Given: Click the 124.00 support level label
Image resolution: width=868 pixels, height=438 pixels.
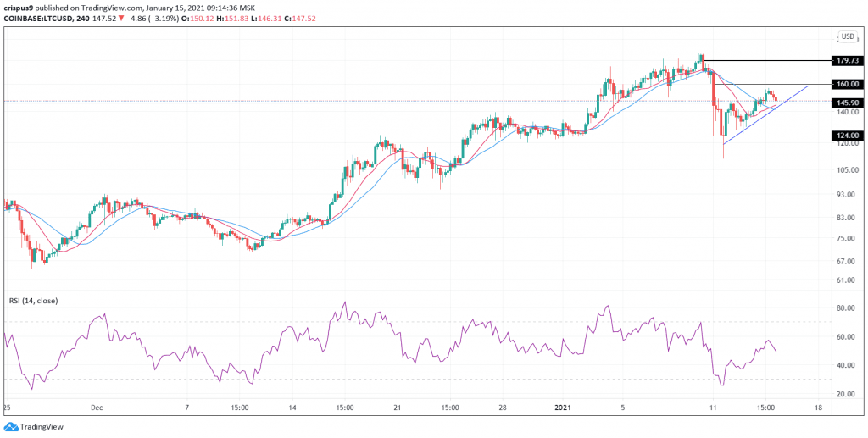Looking at the screenshot, I should [849, 136].
